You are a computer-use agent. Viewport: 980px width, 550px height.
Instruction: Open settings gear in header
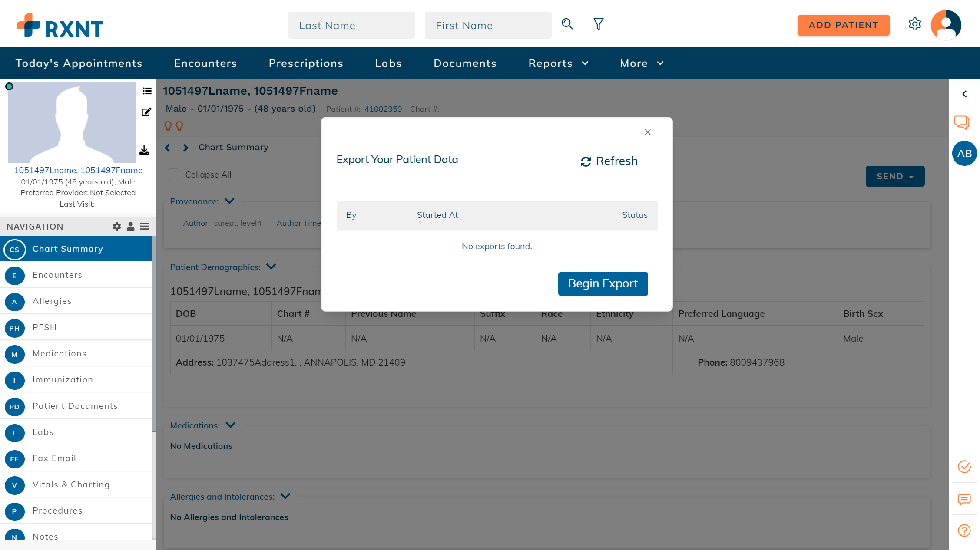(x=914, y=24)
